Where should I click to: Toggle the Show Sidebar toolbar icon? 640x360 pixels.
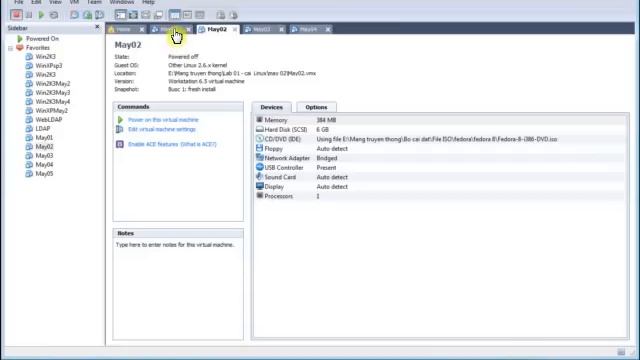click(120, 15)
